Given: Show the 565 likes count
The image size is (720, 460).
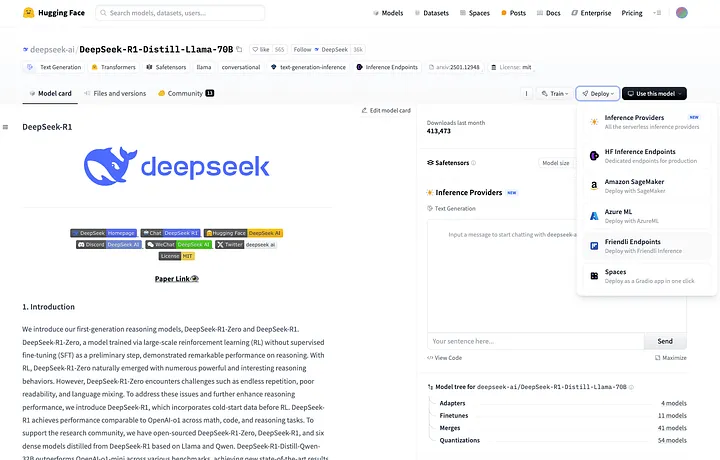Looking at the screenshot, I should pyautogui.click(x=279, y=50).
